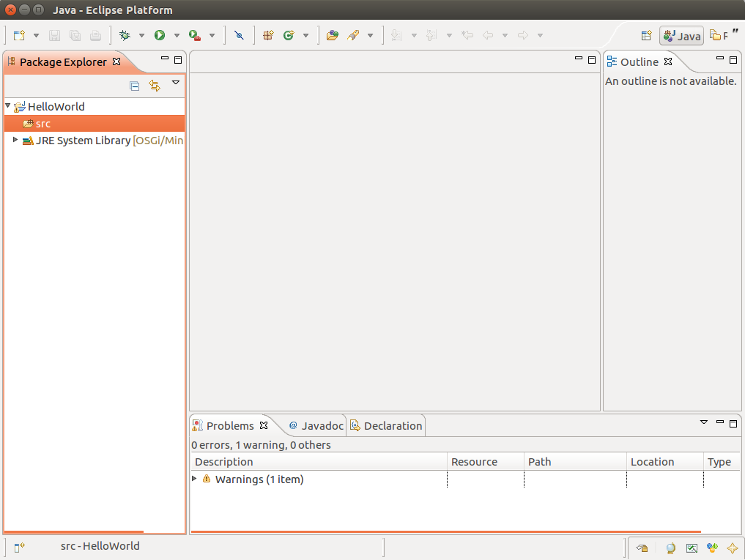Open the External Tools dropdown arrow
745x560 pixels.
point(212,36)
